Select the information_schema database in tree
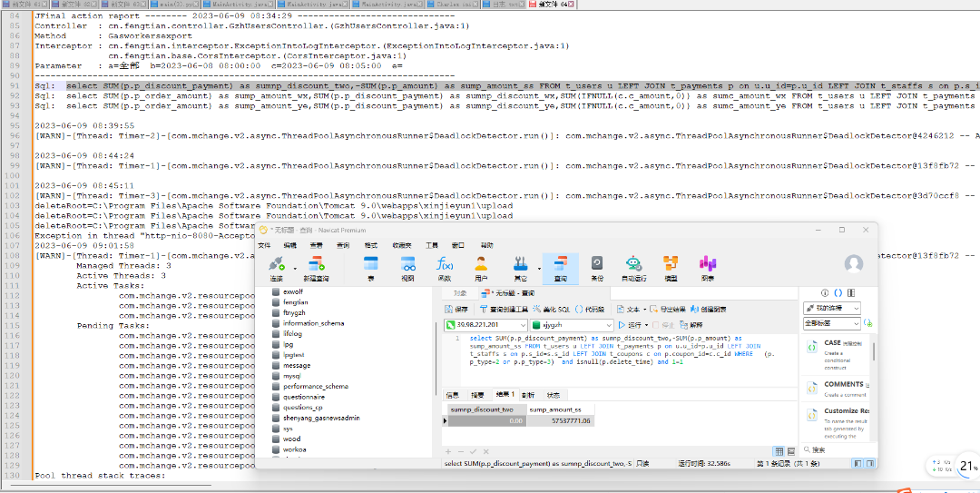 click(x=313, y=323)
